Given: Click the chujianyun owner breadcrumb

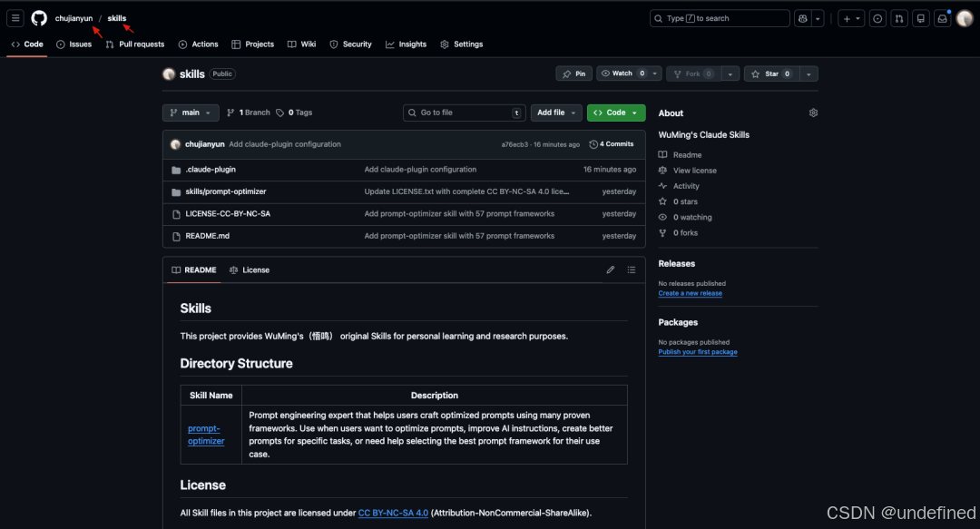Looking at the screenshot, I should tap(73, 18).
